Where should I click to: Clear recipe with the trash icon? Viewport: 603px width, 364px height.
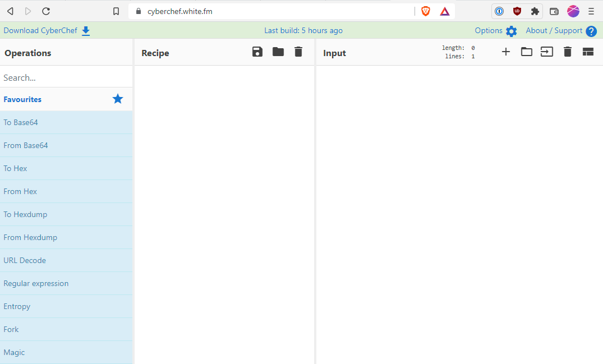point(298,52)
